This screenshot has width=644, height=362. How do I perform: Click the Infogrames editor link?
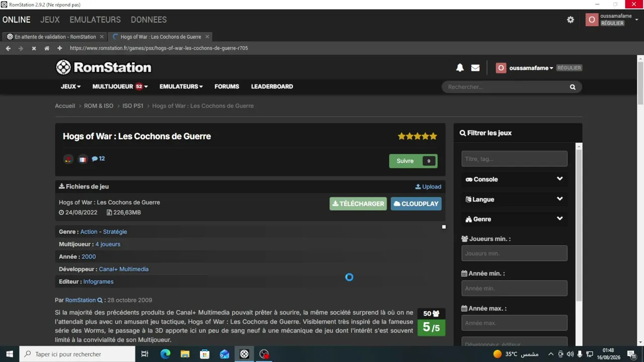99,282
